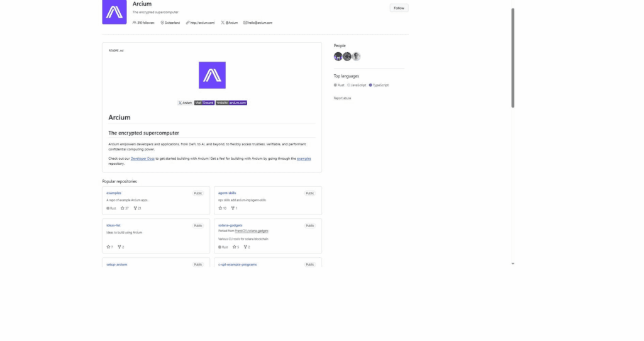Filter by TypeScript in Top languages
The width and height of the screenshot is (644, 341).
(379, 85)
